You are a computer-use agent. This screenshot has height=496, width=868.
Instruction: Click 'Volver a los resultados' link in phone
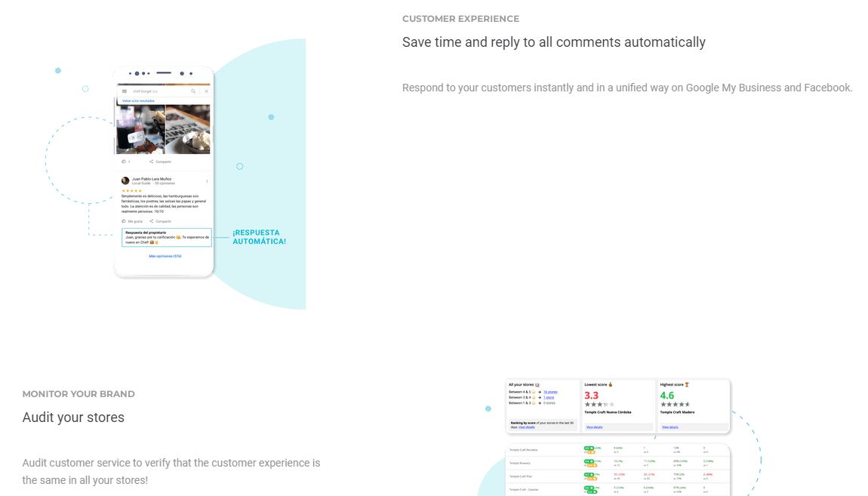click(138, 100)
